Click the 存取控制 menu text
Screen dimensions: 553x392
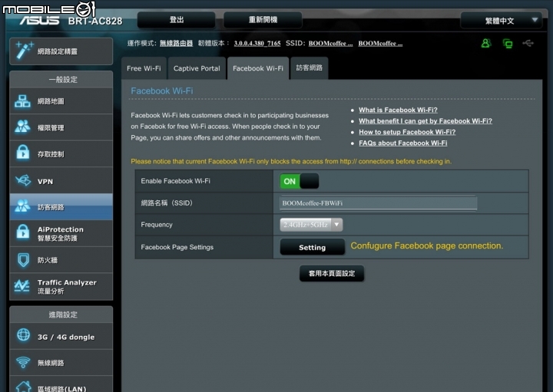(51, 154)
